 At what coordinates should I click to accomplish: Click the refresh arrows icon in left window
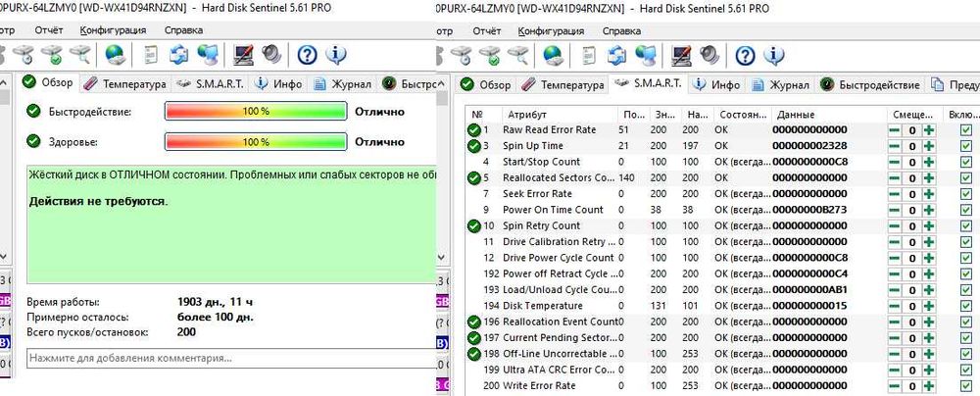(x=179, y=56)
